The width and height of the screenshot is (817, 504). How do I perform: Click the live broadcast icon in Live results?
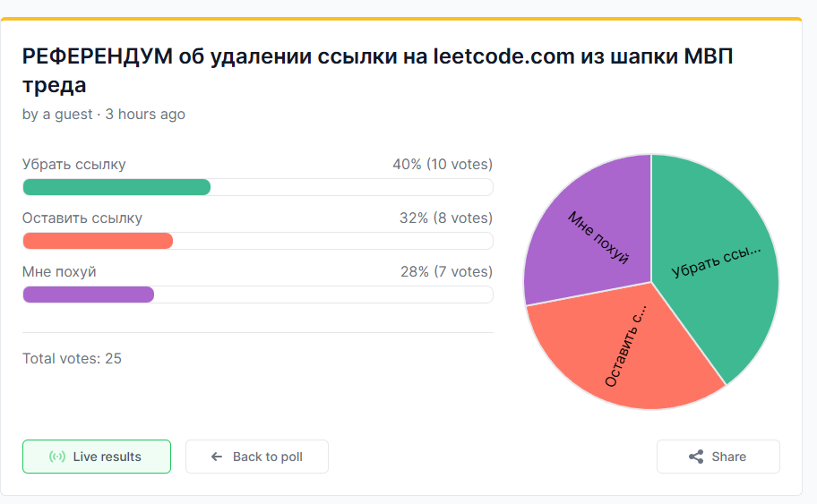(x=57, y=457)
